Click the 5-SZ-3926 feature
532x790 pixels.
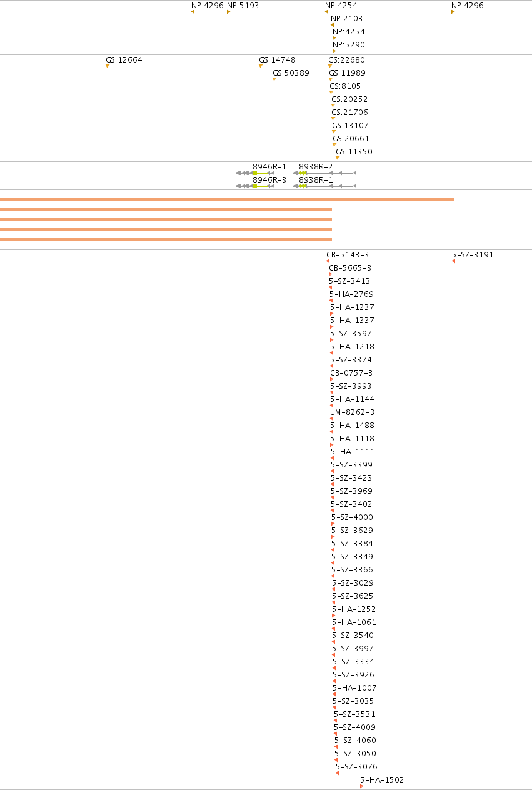[353, 675]
